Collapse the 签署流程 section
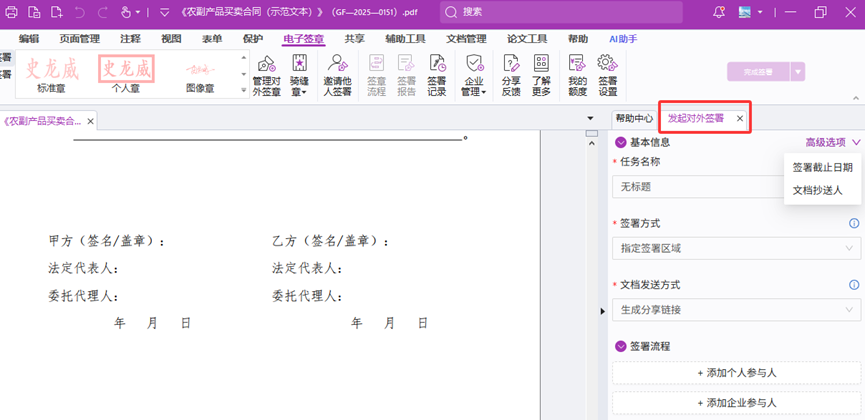This screenshot has height=420, width=865. [621, 347]
